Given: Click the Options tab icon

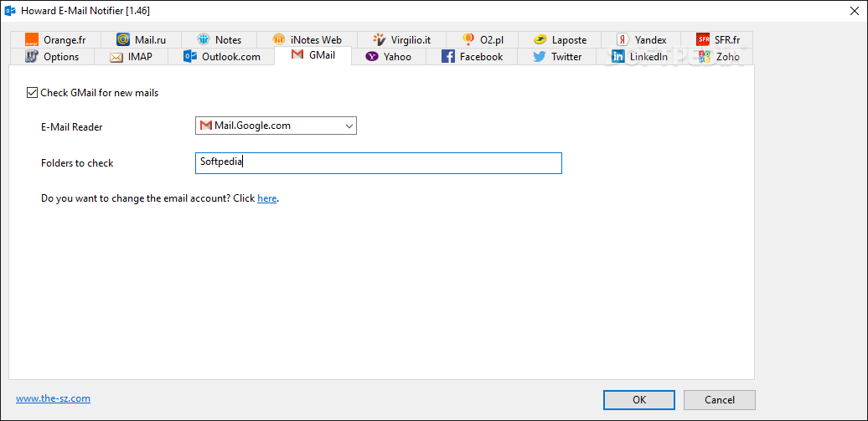Looking at the screenshot, I should click(32, 56).
